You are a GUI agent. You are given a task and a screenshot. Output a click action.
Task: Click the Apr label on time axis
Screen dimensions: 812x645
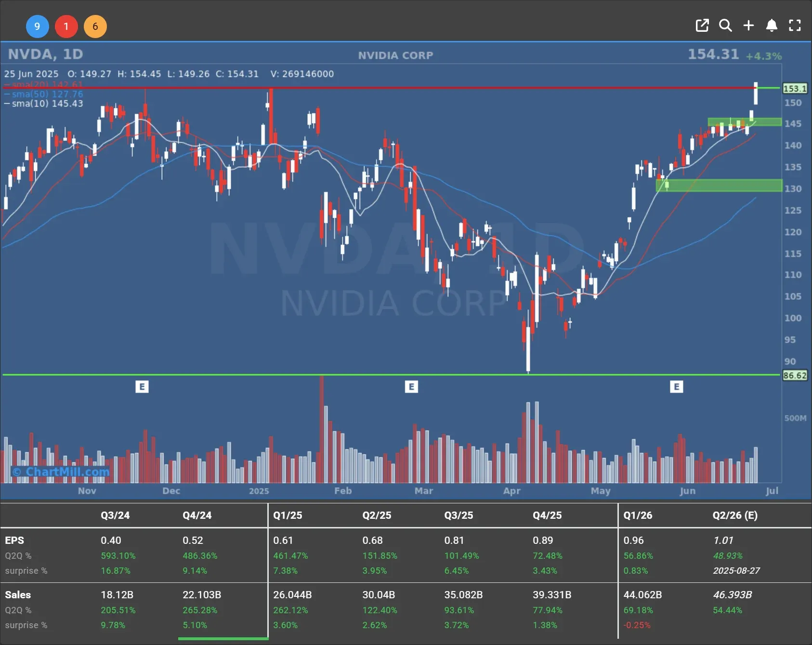tap(511, 491)
